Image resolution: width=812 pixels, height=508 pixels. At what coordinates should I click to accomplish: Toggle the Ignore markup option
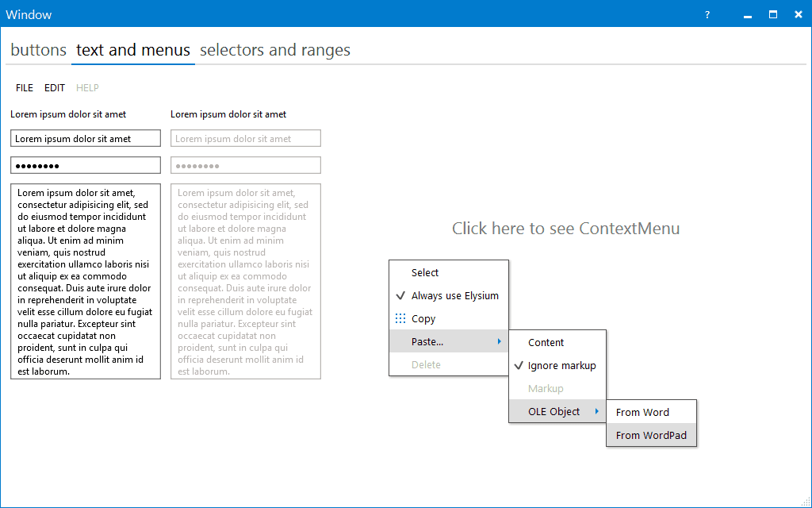click(519, 365)
